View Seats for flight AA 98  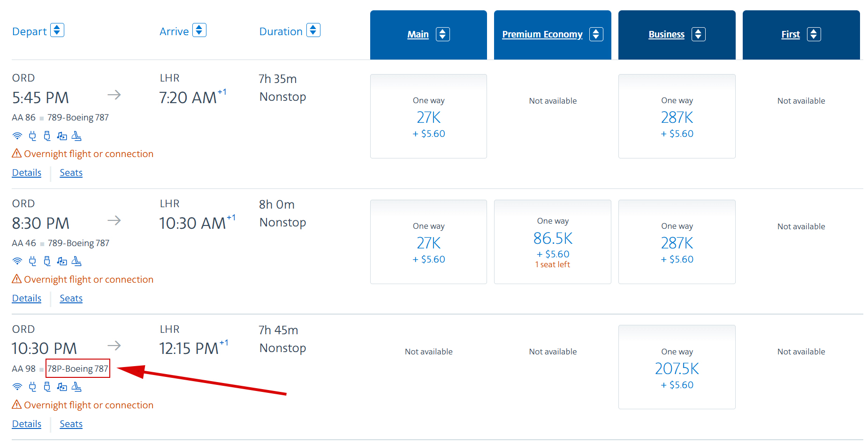[x=71, y=424]
